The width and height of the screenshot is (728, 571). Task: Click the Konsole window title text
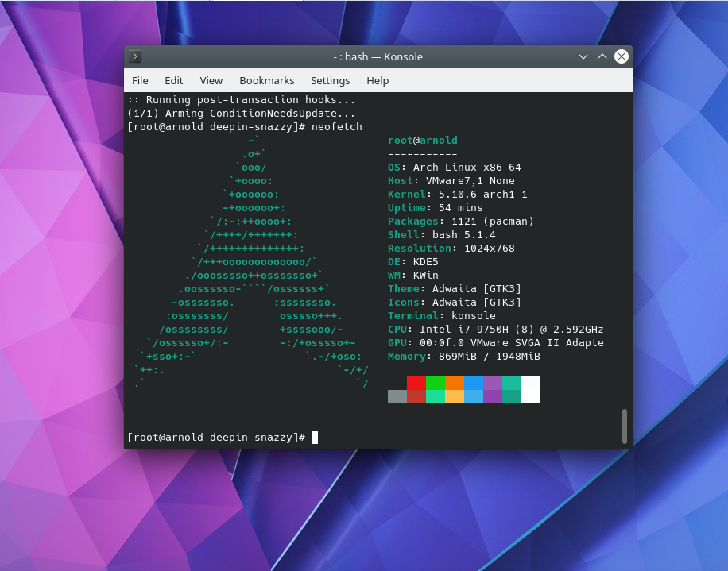[378, 56]
